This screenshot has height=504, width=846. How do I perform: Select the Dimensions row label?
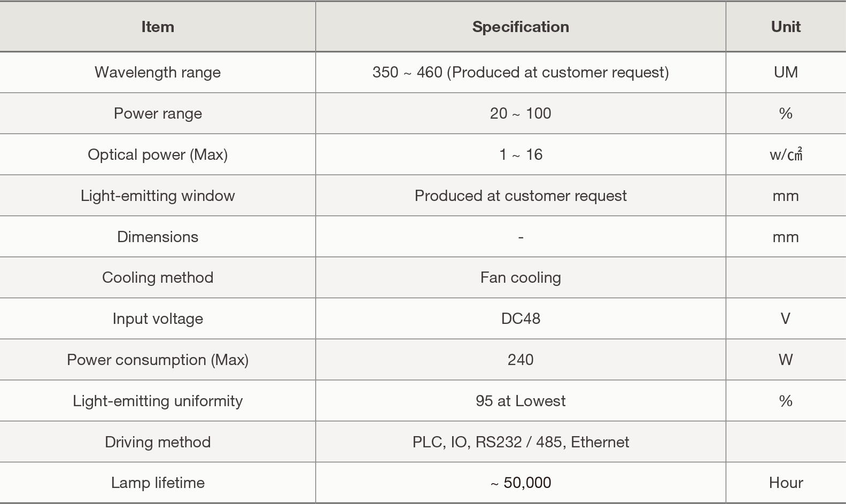158,237
